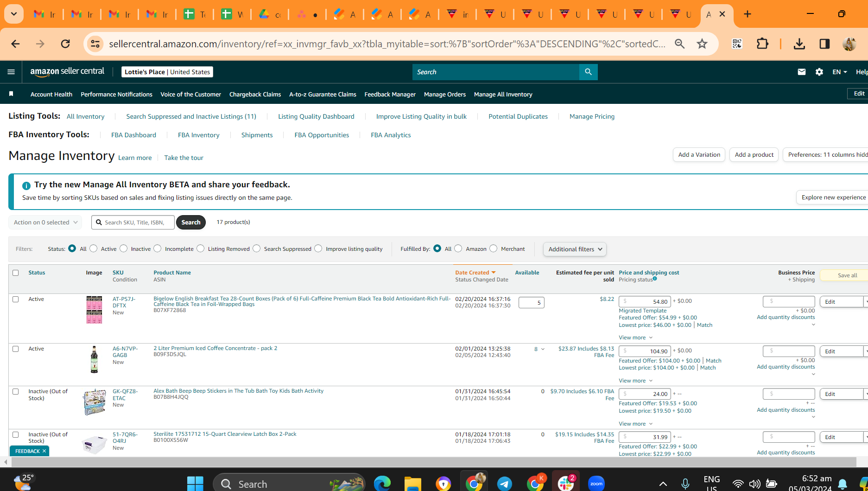Screen dimensions: 868x491
Task: Open the Seller Central hamburger menu
Action: (11, 72)
